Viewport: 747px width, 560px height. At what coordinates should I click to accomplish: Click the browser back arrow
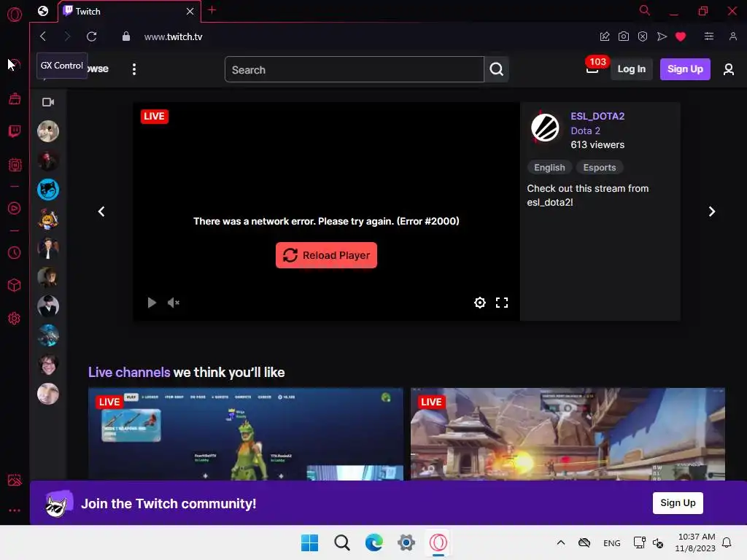tap(43, 36)
